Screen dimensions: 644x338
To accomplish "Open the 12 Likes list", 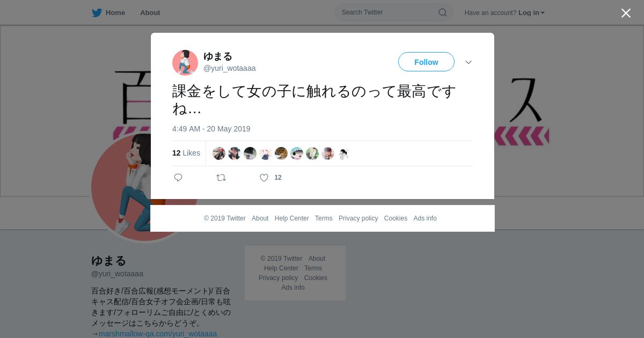I will (x=186, y=153).
